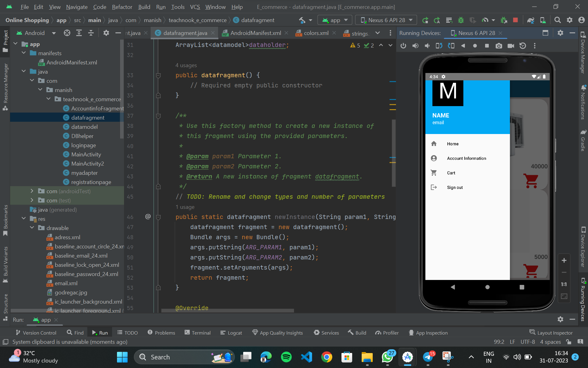
Task: Open the app run configuration dropdown
Action: [x=335, y=20]
